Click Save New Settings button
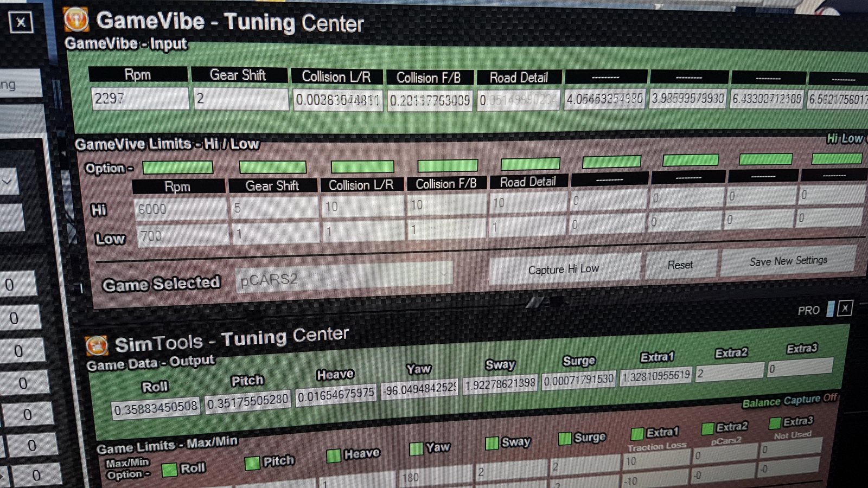This screenshot has height=488, width=868. pos(788,261)
